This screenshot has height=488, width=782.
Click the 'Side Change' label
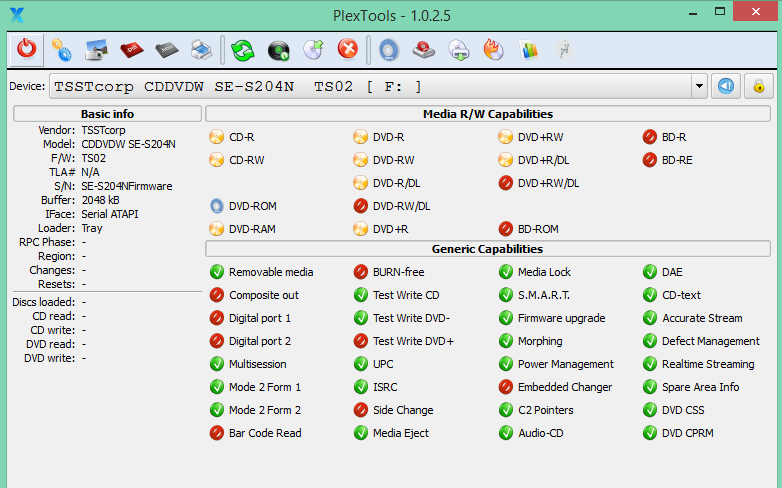pos(403,410)
